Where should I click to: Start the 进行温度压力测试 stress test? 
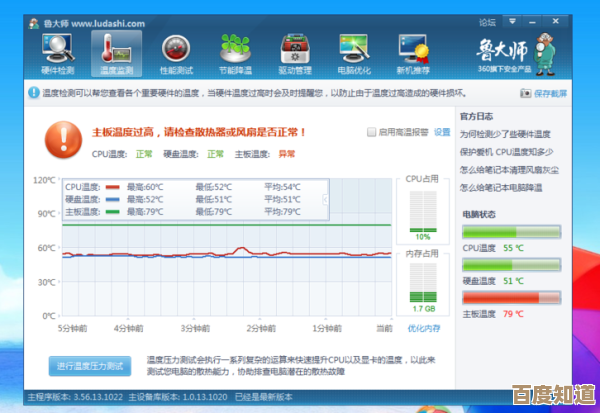click(89, 366)
